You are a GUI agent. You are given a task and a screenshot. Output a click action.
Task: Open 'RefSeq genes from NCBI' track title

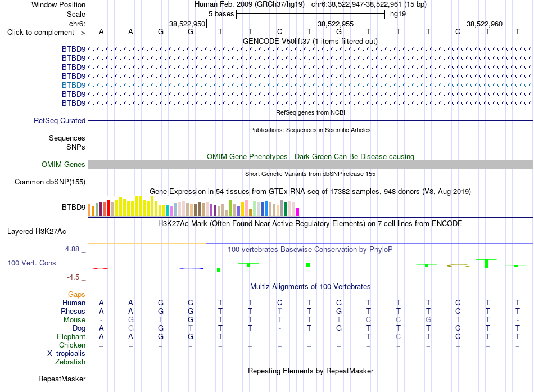(310, 112)
